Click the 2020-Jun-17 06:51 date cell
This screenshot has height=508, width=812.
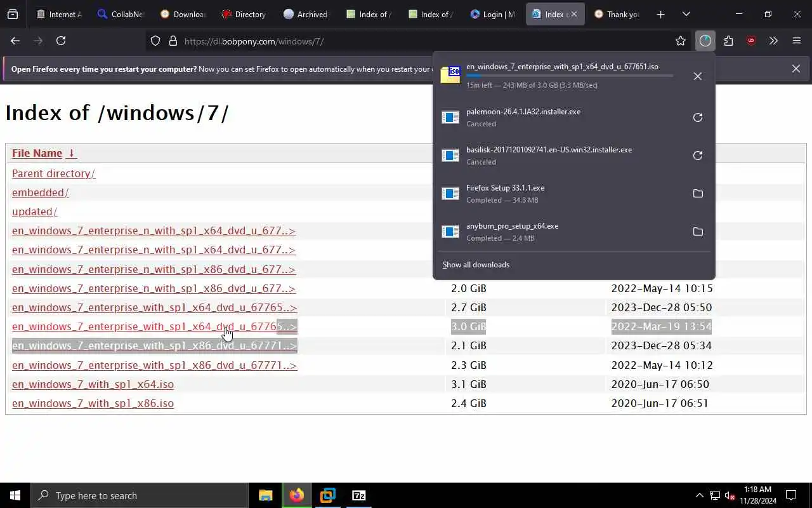coord(660,403)
